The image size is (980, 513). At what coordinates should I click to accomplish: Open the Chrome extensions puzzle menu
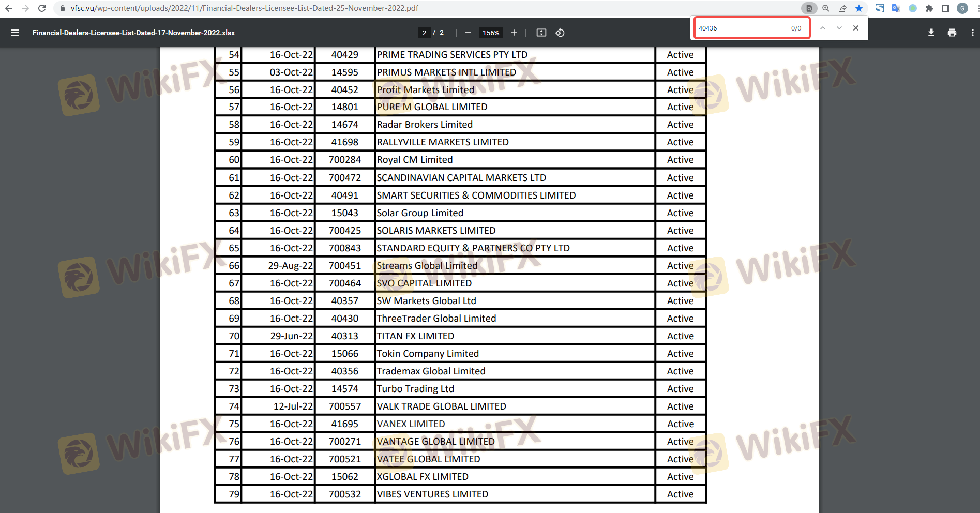coord(929,8)
